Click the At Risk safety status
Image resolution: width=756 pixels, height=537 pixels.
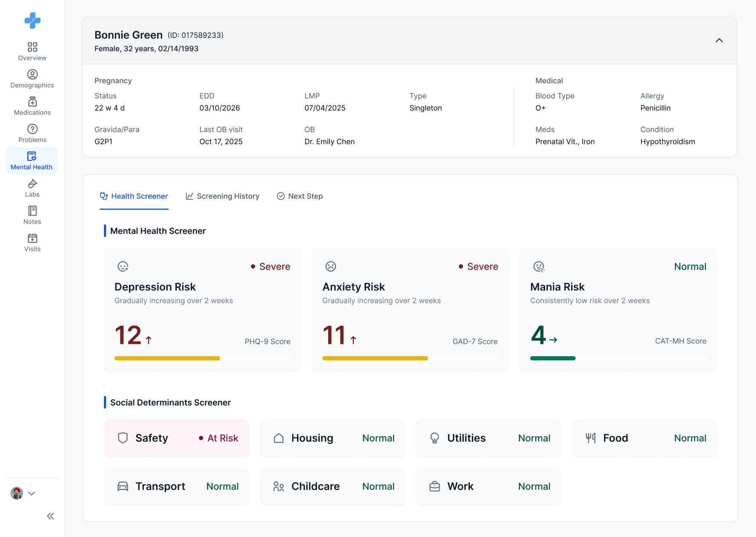point(218,438)
